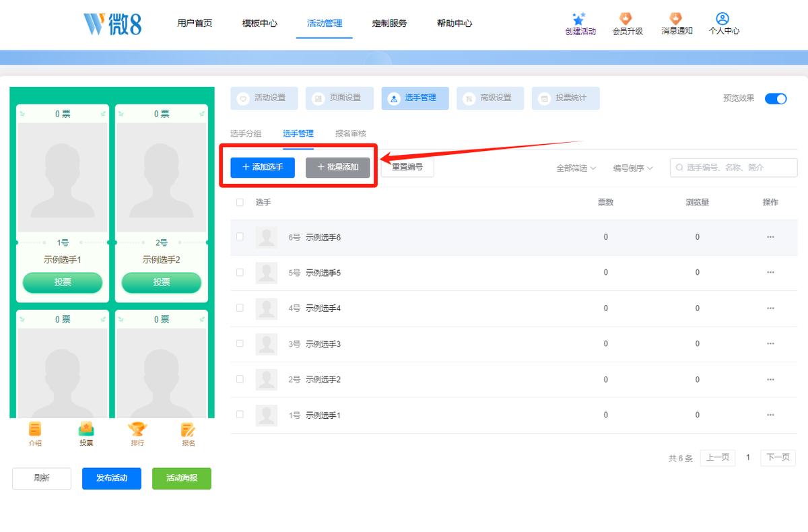
Task: Tap the 报名 icon in preview
Action: [x=189, y=429]
